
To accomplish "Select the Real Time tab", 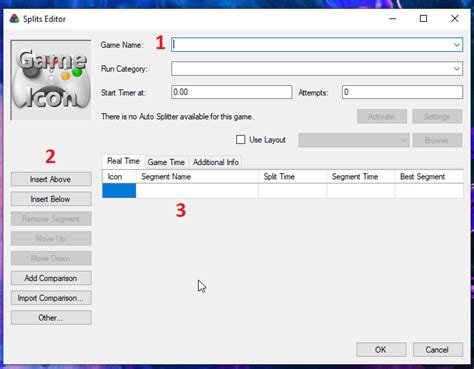I will pos(123,161).
